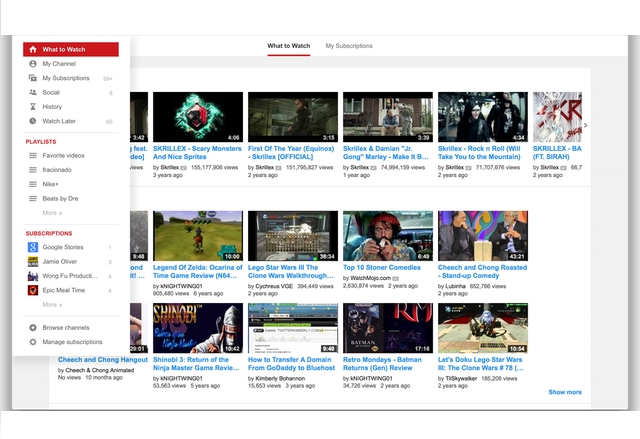
Task: Click the Google Stories channel avatar
Action: click(x=33, y=247)
